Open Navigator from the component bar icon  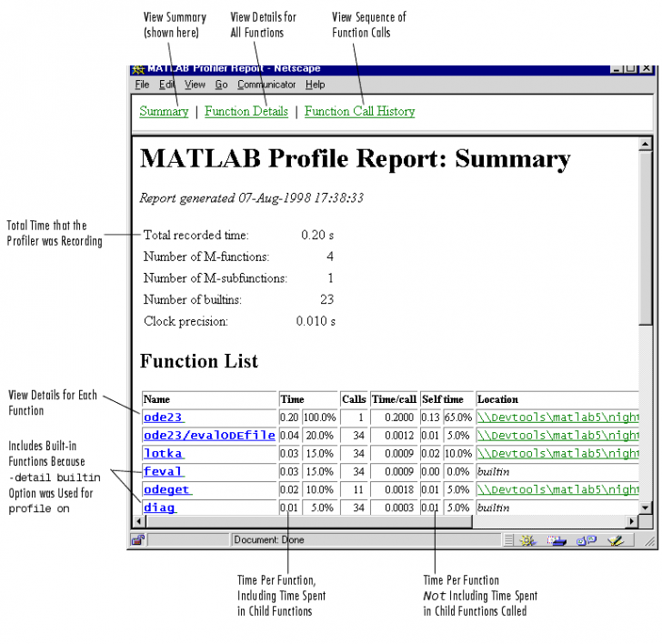pyautogui.click(x=529, y=539)
